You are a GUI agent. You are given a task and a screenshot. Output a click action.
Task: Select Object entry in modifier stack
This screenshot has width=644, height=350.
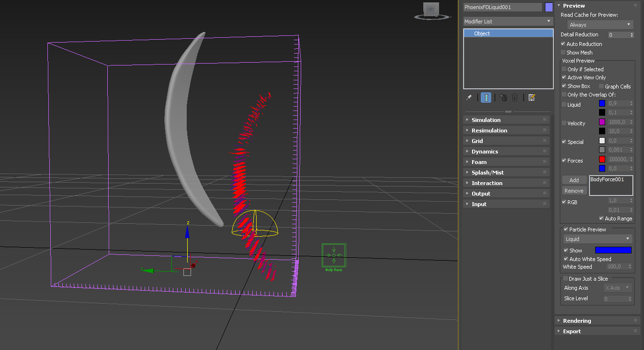click(x=508, y=33)
